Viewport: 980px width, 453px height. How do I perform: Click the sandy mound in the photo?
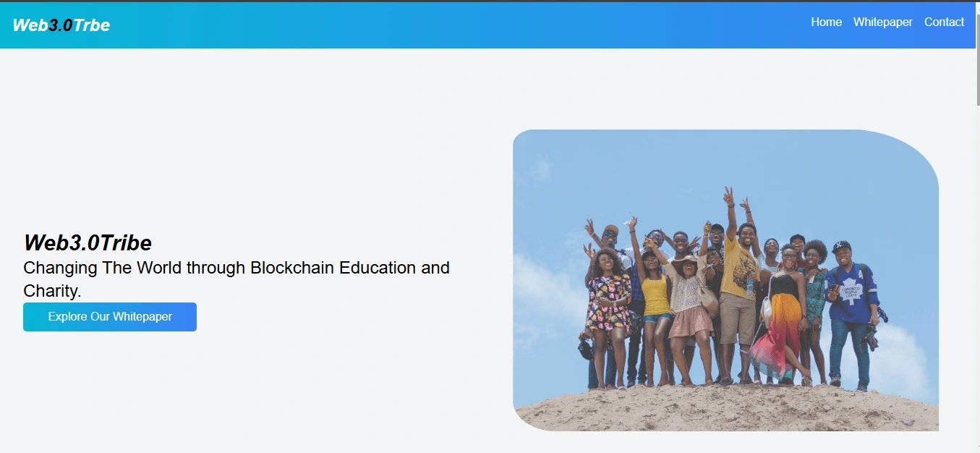pyautogui.click(x=727, y=409)
